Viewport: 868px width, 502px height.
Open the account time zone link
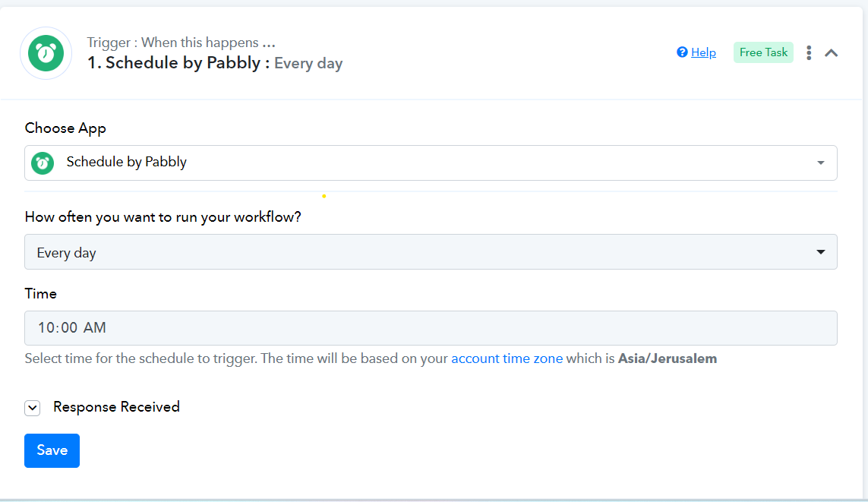click(x=507, y=358)
